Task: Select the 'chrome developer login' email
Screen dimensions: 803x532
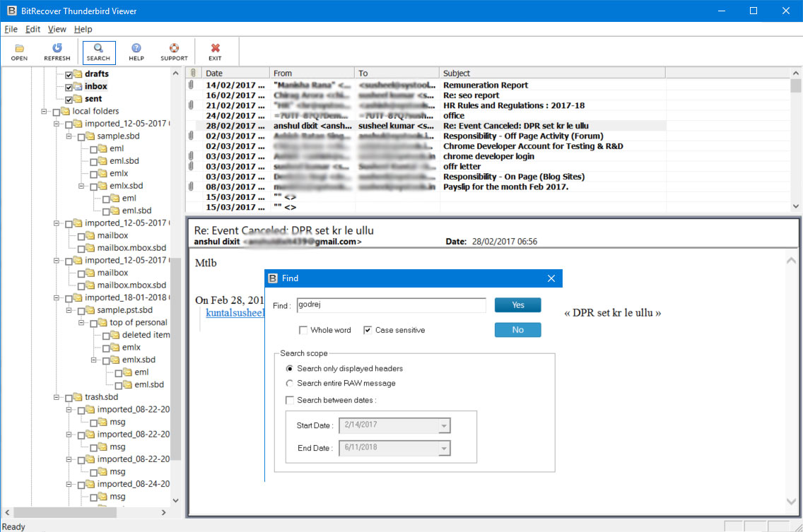Action: (x=488, y=156)
